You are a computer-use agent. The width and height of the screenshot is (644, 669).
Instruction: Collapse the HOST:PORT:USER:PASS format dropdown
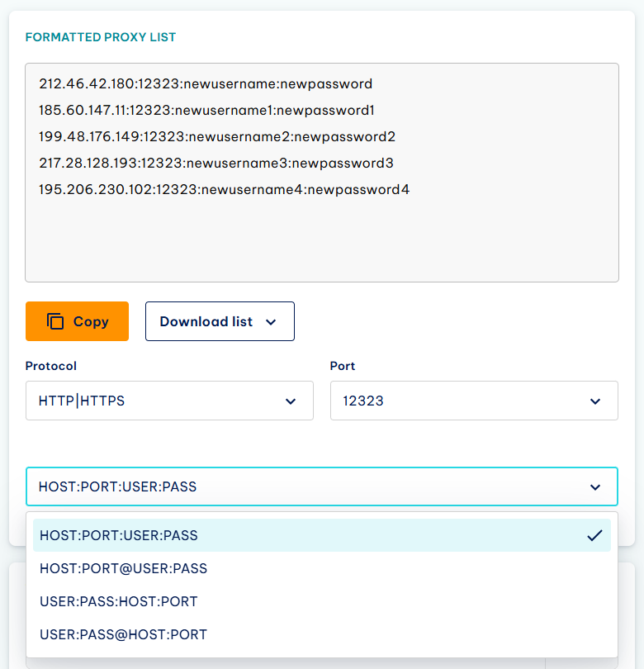(x=322, y=486)
